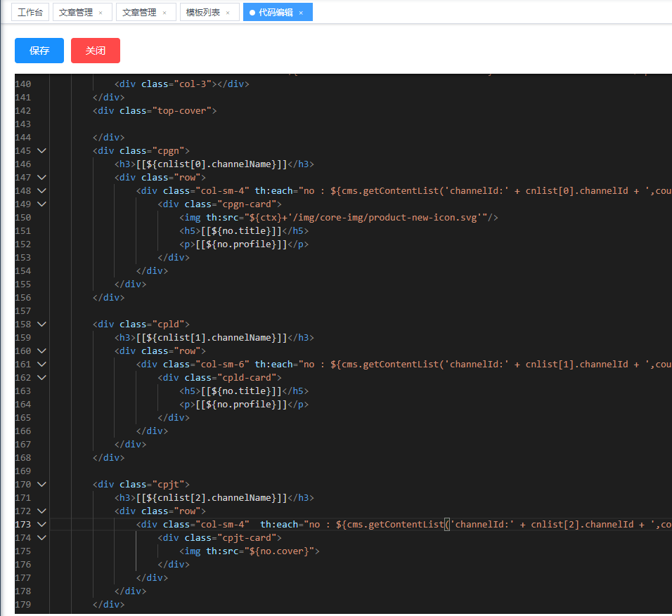Switch to the 工作台 tab
This screenshot has width=672, height=616.
[30, 13]
